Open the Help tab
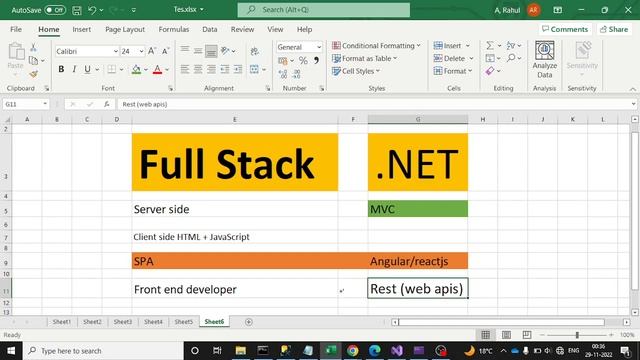Image resolution: width=640 pixels, height=360 pixels. coord(304,29)
